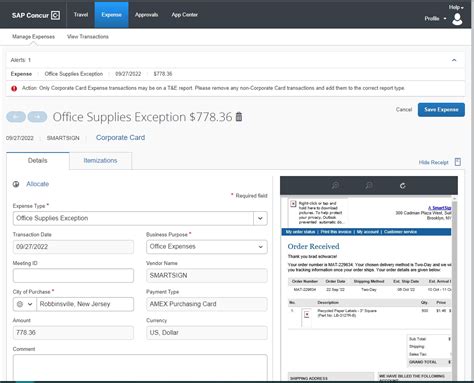Click into the Meeting ID field

[x=73, y=276]
